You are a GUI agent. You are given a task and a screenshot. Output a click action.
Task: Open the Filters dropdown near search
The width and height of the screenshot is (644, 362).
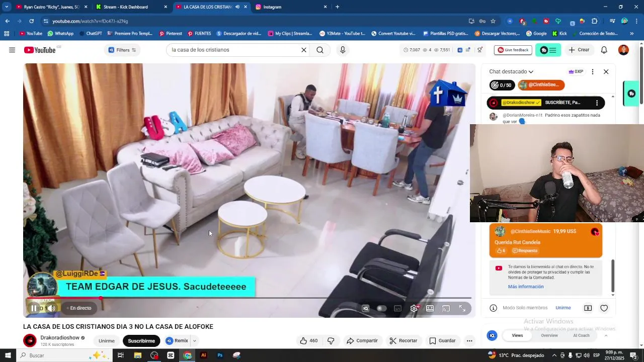(x=122, y=50)
